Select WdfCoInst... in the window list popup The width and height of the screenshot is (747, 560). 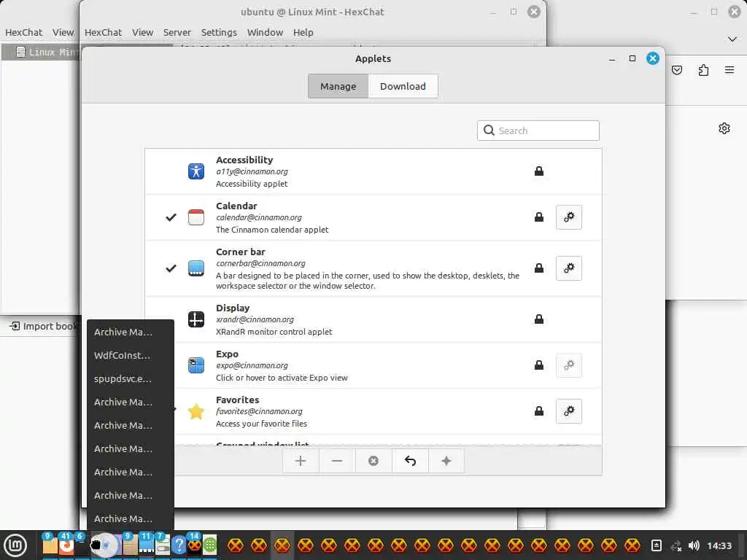[130, 355]
